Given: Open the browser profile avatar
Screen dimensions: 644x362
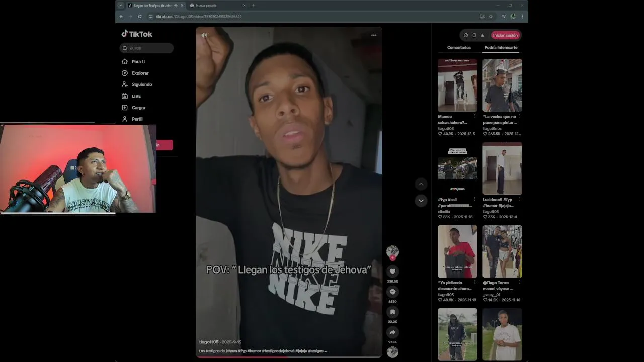Looking at the screenshot, I should [x=513, y=17].
